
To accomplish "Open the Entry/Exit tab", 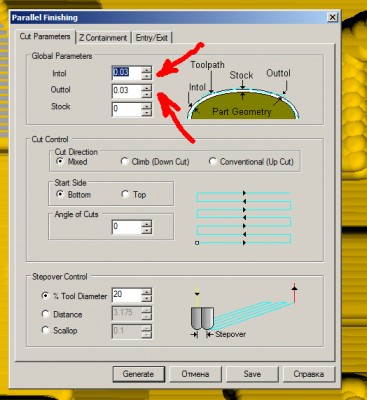I will coord(152,38).
